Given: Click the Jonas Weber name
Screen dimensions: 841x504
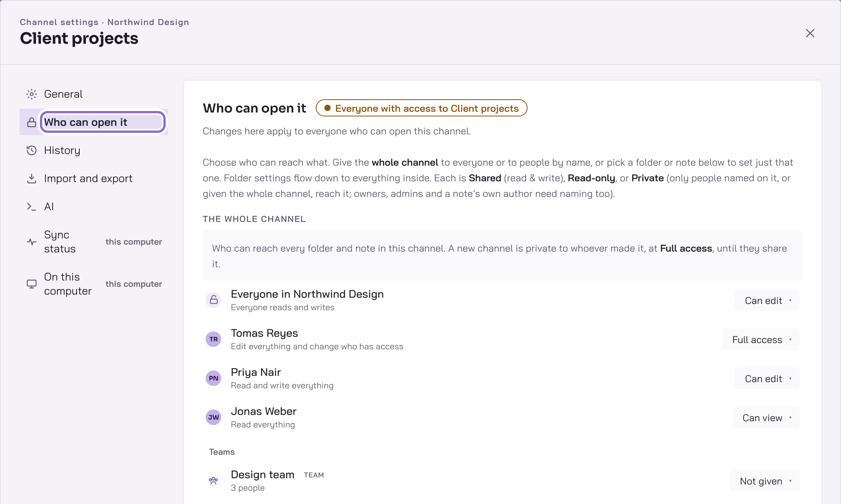Looking at the screenshot, I should 263,411.
